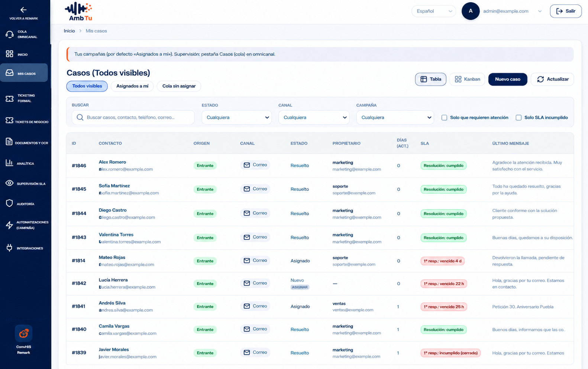The image size is (588, 369).
Task: Click the Actualizar refresh button
Action: click(x=552, y=79)
